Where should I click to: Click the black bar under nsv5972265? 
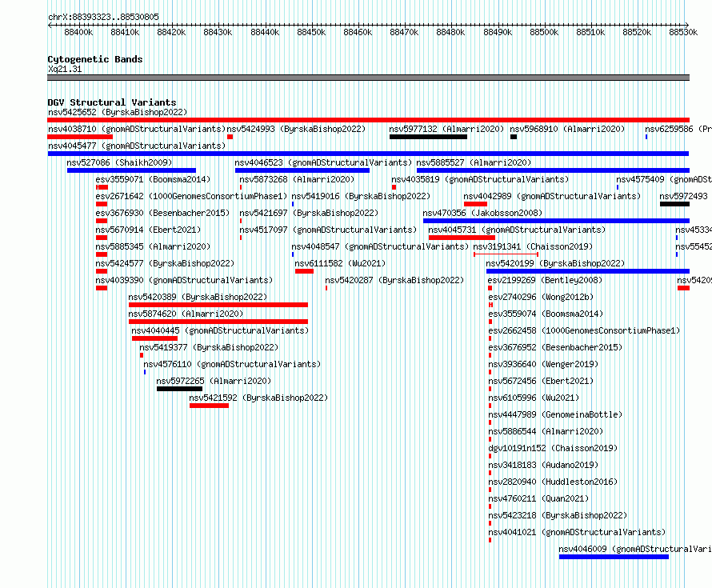(x=180, y=389)
